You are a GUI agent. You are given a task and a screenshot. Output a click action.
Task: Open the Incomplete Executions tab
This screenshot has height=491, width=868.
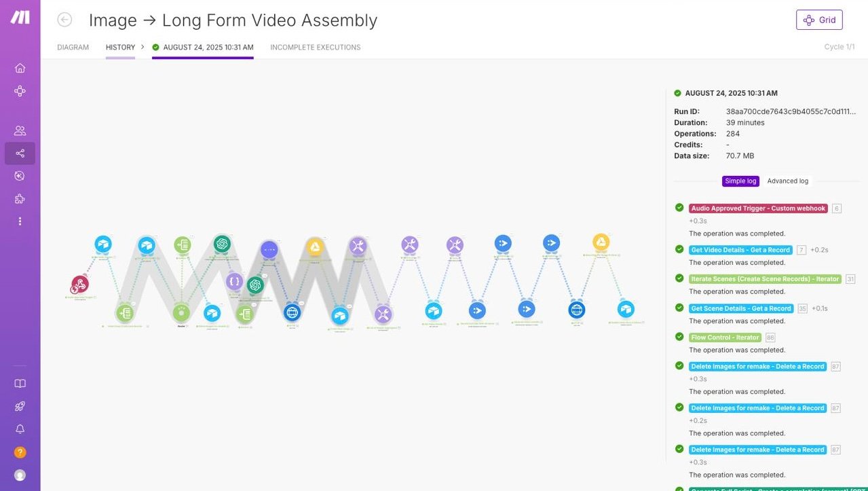point(315,48)
